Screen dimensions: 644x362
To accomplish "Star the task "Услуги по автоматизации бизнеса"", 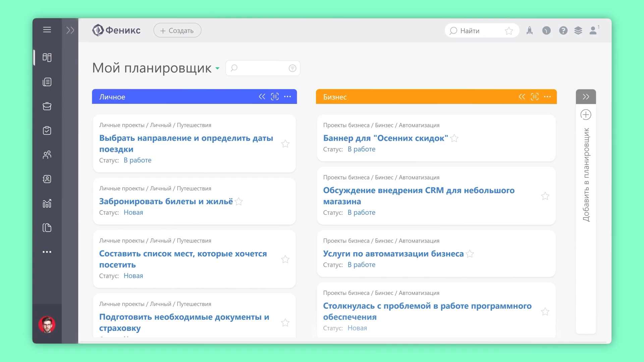I will [x=470, y=254].
